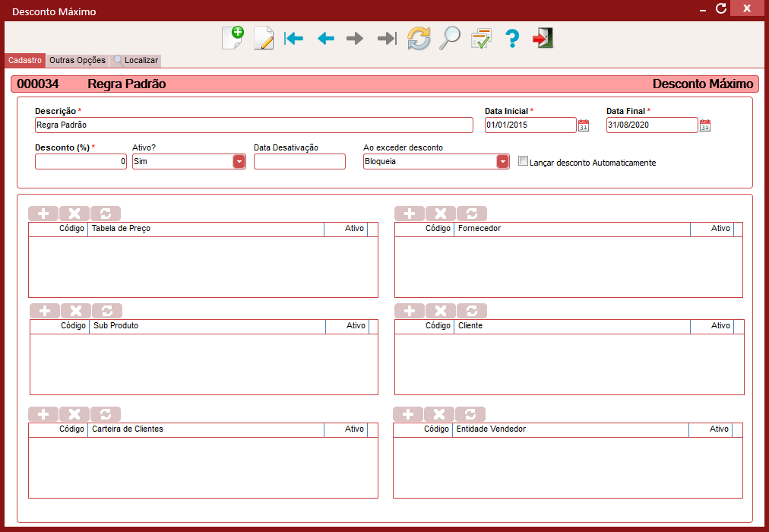Delete a row from the Cliente grid
Screen dimensions: 769x532
click(441, 311)
